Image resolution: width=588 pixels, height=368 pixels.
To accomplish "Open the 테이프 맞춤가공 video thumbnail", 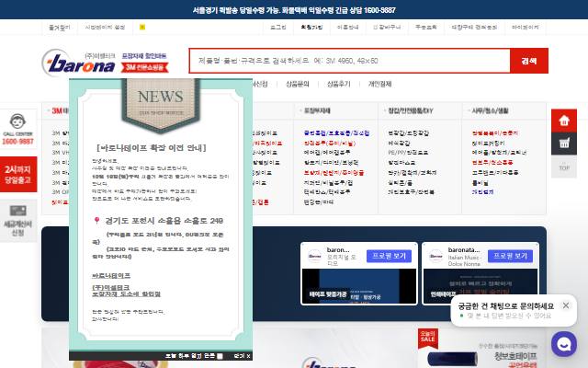I will tap(359, 286).
